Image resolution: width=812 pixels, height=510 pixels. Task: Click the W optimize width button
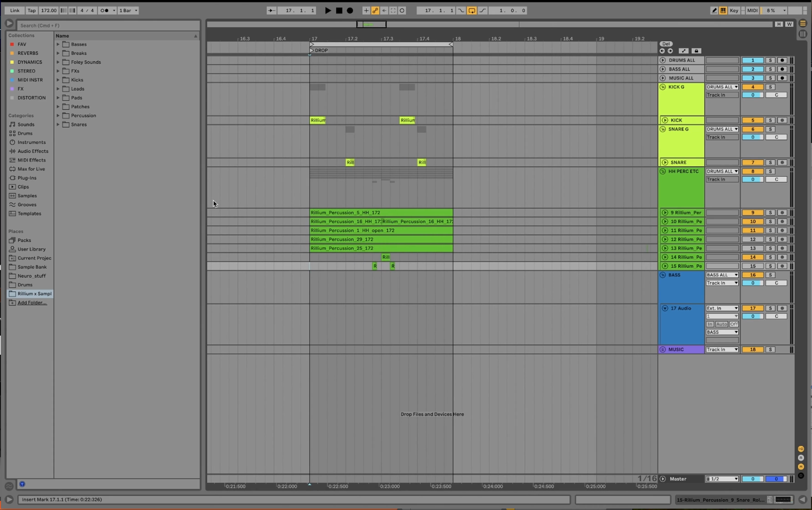click(789, 24)
